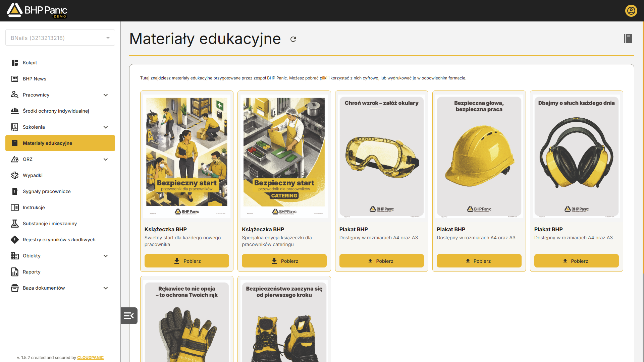Open Raporty from the sidebar
The height and width of the screenshot is (362, 644).
60,272
